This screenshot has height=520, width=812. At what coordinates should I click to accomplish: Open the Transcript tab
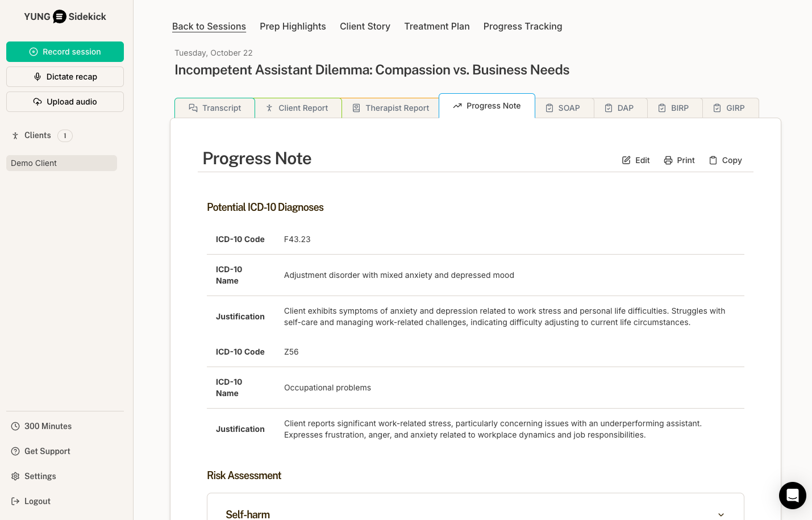click(x=215, y=108)
